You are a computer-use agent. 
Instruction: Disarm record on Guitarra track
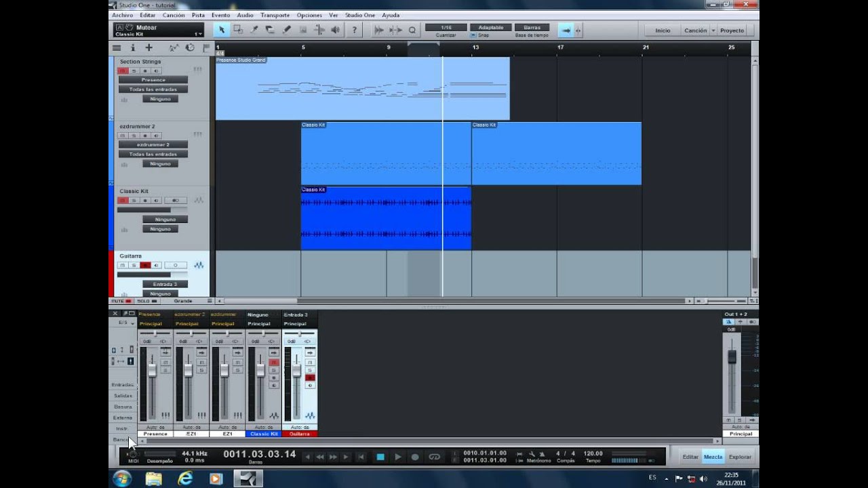click(x=144, y=265)
